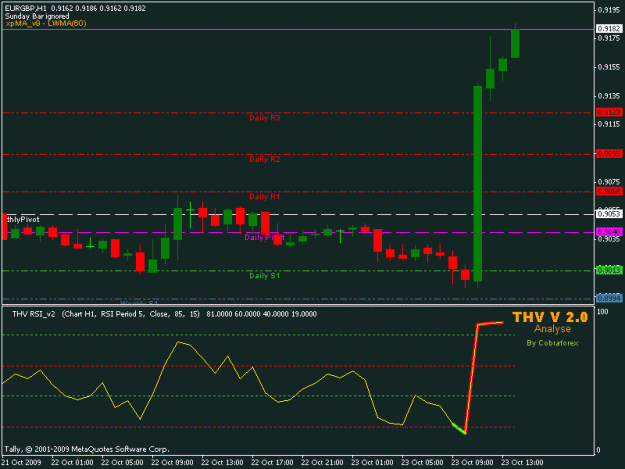The width and height of the screenshot is (625, 469).
Task: Select the green 0.9013 price tag
Action: [609, 271]
